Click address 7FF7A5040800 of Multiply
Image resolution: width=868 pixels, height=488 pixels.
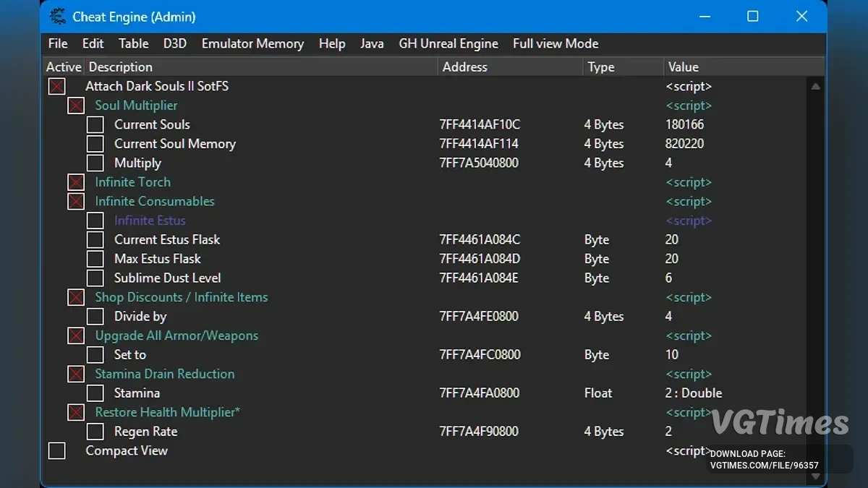pyautogui.click(x=479, y=163)
